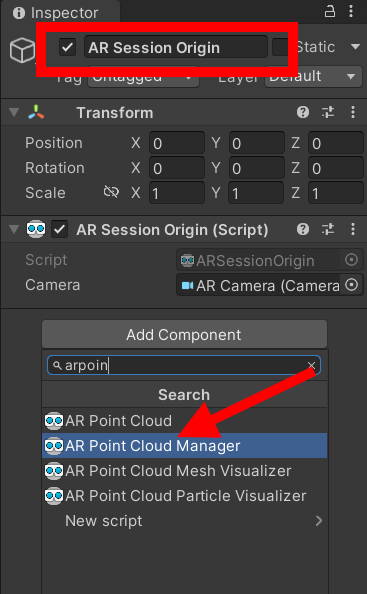Collapse the Transform component foldout
This screenshot has height=594, width=367.
(x=14, y=113)
